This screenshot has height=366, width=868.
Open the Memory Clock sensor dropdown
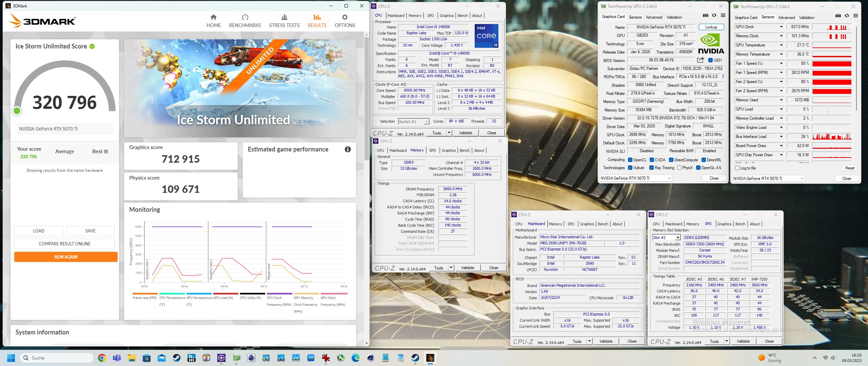pos(781,36)
